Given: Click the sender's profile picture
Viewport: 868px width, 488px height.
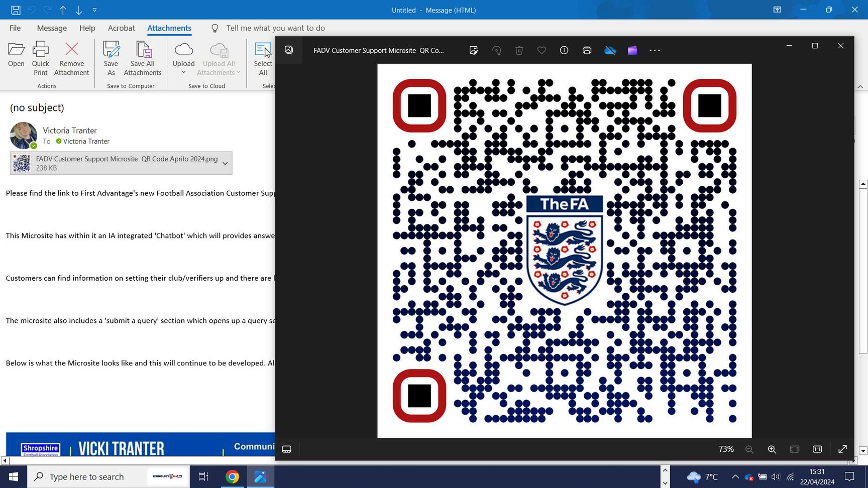Looking at the screenshot, I should coord(24,136).
